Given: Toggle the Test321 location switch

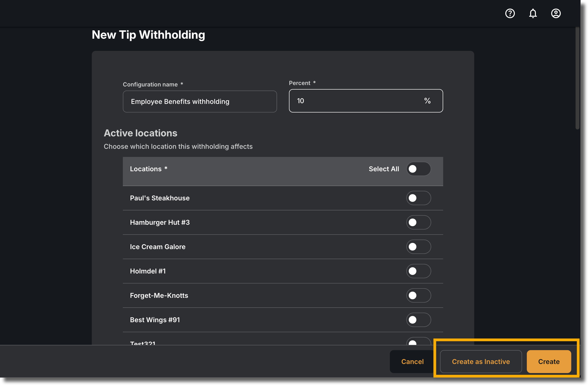Looking at the screenshot, I should (419, 341).
